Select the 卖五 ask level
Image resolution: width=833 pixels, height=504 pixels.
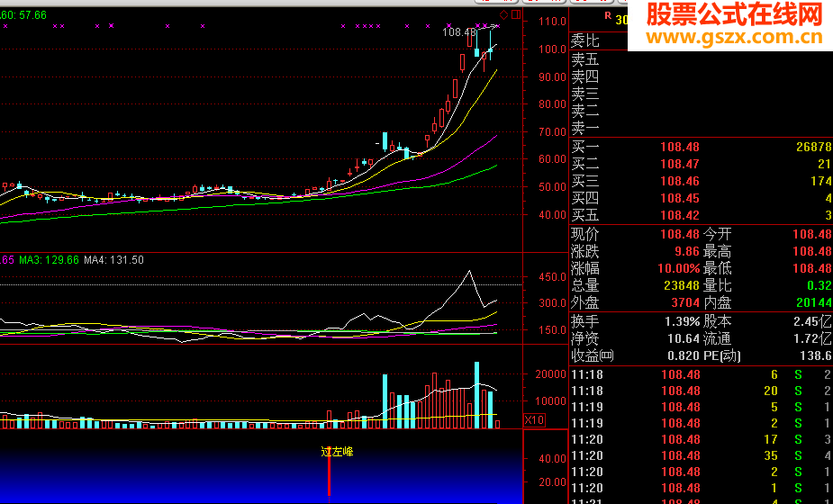pyautogui.click(x=585, y=59)
